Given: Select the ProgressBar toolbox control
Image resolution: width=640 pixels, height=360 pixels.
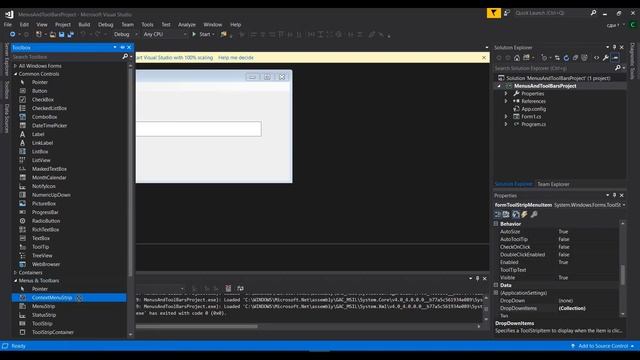Looking at the screenshot, I should (45, 212).
